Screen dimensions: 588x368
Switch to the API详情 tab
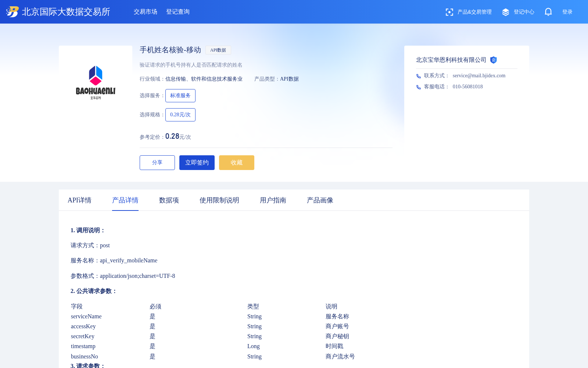tap(79, 200)
